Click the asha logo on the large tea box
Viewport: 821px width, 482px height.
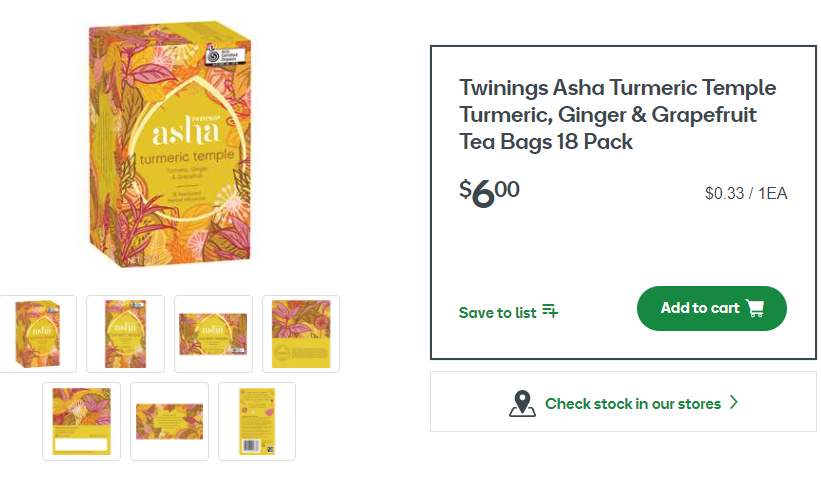pos(186,129)
